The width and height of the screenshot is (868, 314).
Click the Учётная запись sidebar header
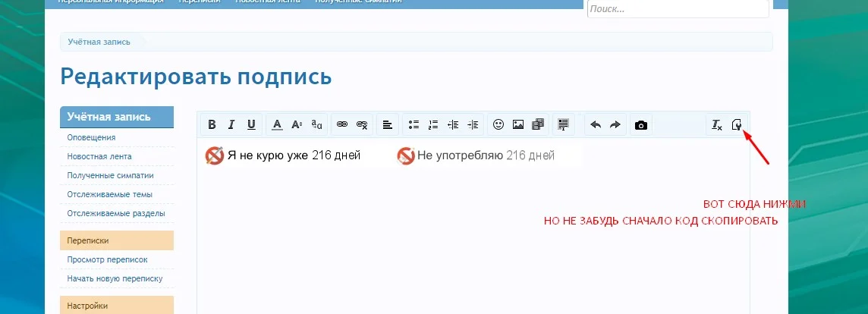(117, 117)
